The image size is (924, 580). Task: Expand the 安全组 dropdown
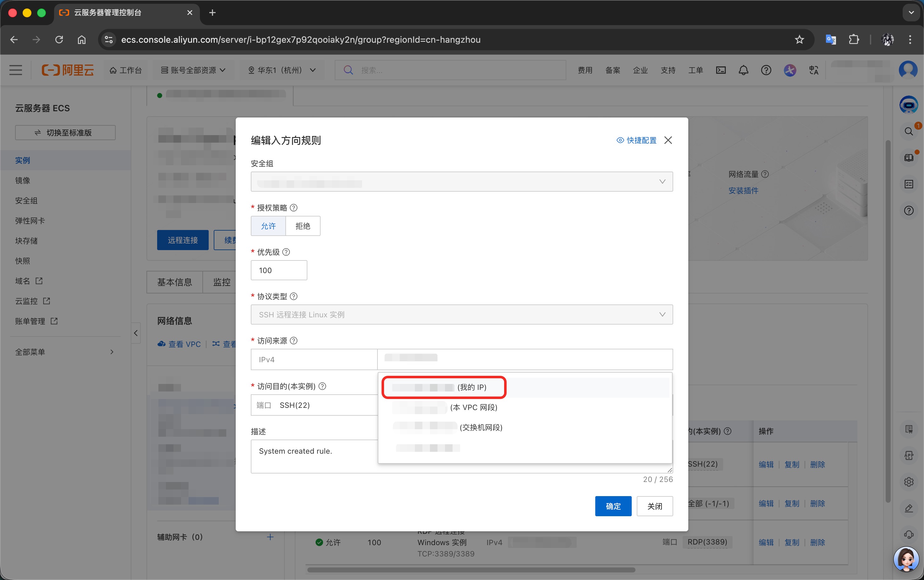pos(462,181)
